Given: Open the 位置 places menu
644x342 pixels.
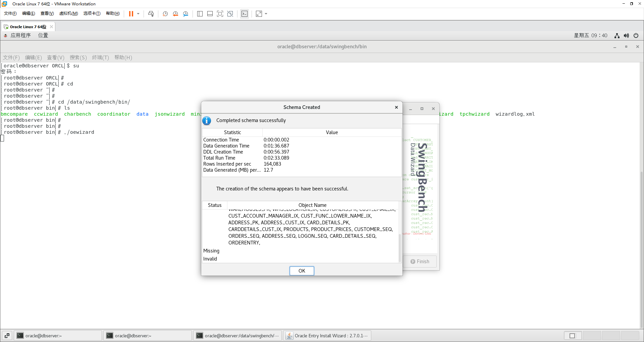Looking at the screenshot, I should coord(43,35).
